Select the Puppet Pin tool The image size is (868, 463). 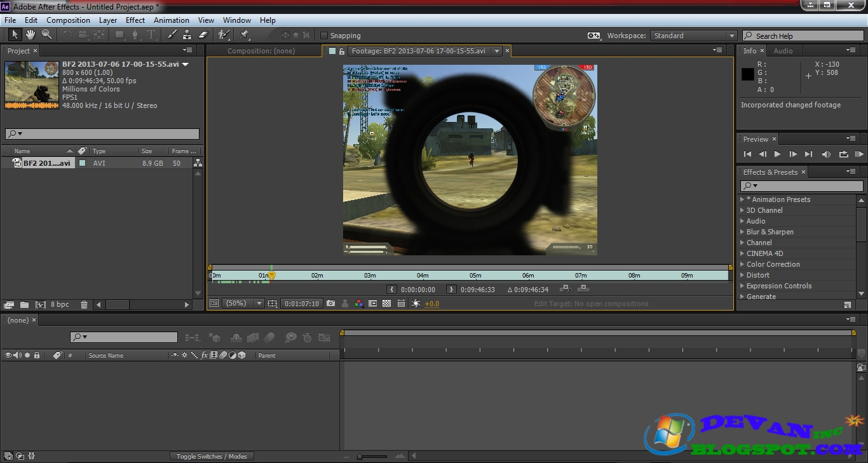245,35
